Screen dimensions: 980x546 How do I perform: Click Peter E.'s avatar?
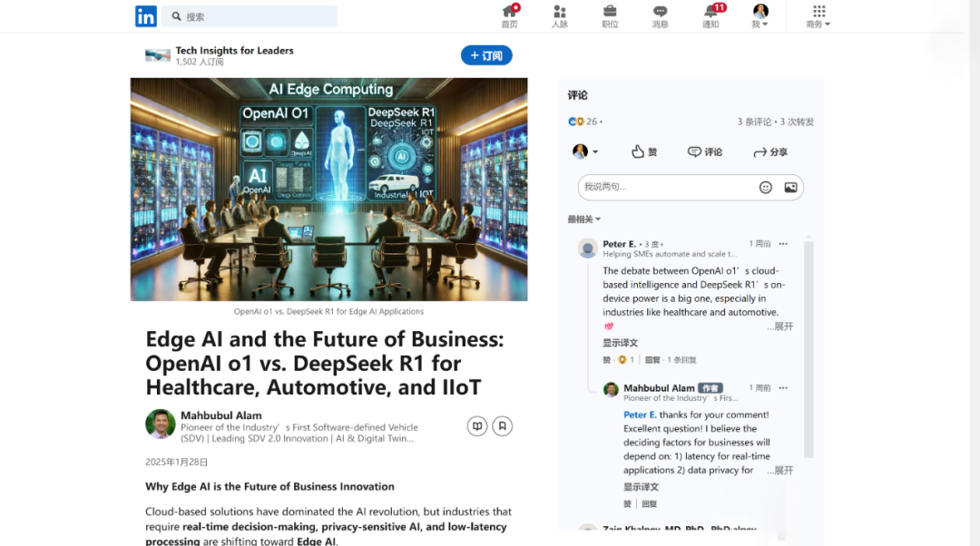tap(587, 249)
